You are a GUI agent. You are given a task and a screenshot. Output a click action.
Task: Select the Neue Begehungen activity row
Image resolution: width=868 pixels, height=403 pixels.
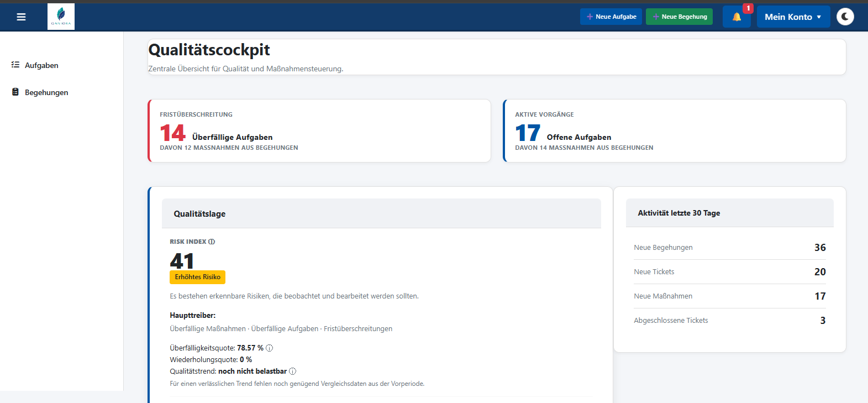click(x=729, y=248)
